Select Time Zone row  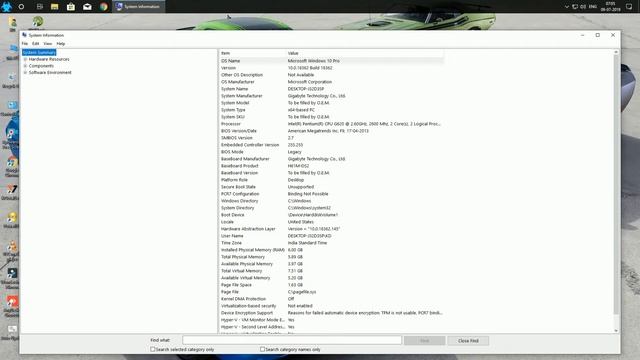[x=331, y=242]
